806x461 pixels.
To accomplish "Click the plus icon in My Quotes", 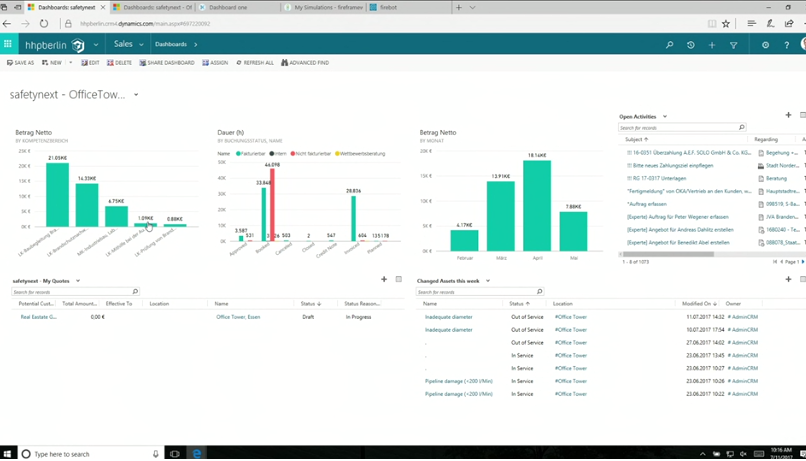I will click(384, 280).
